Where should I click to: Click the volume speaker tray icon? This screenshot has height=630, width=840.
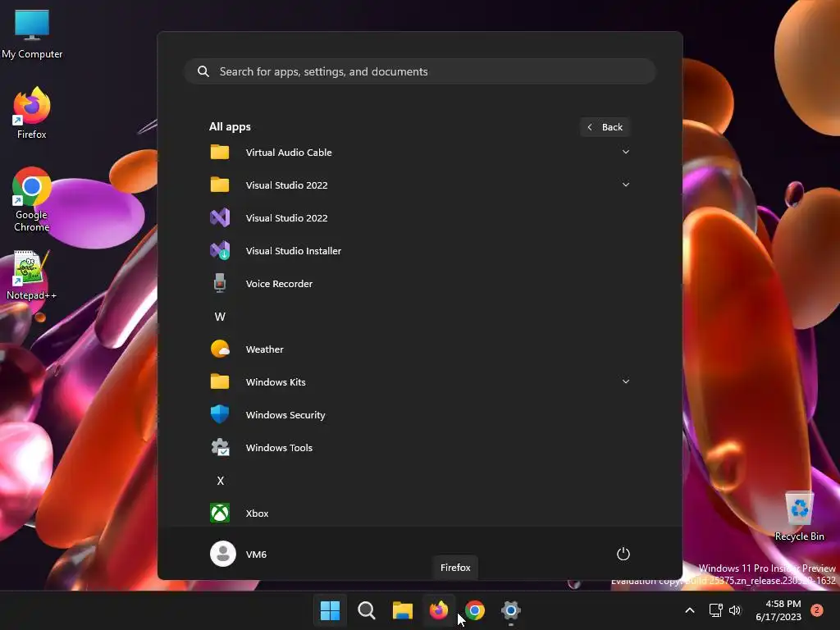click(735, 610)
